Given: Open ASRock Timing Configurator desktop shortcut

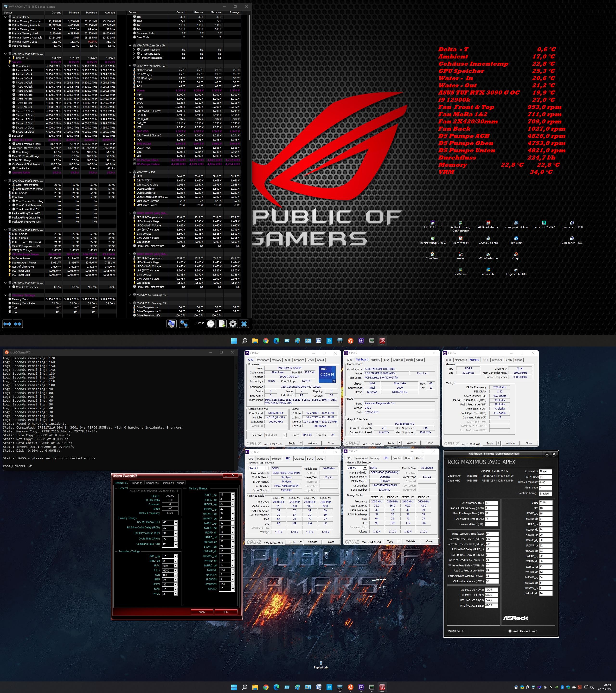Looking at the screenshot, I should 460,226.
